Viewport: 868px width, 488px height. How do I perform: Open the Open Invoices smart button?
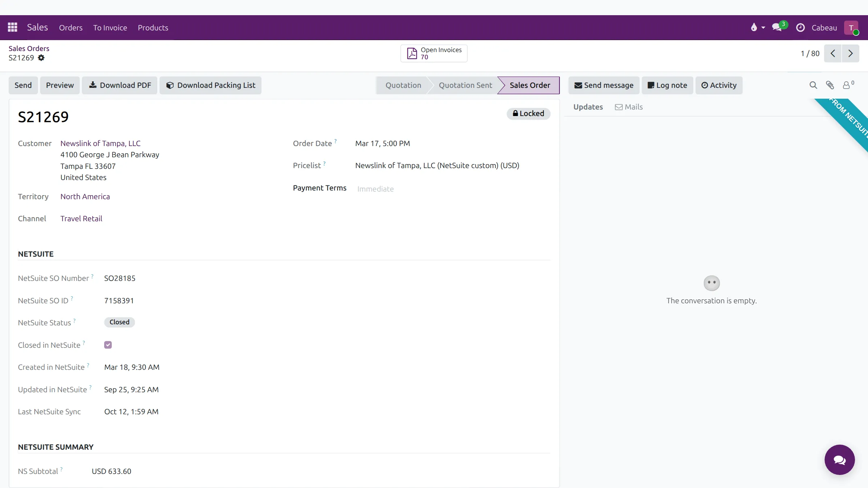pyautogui.click(x=434, y=53)
